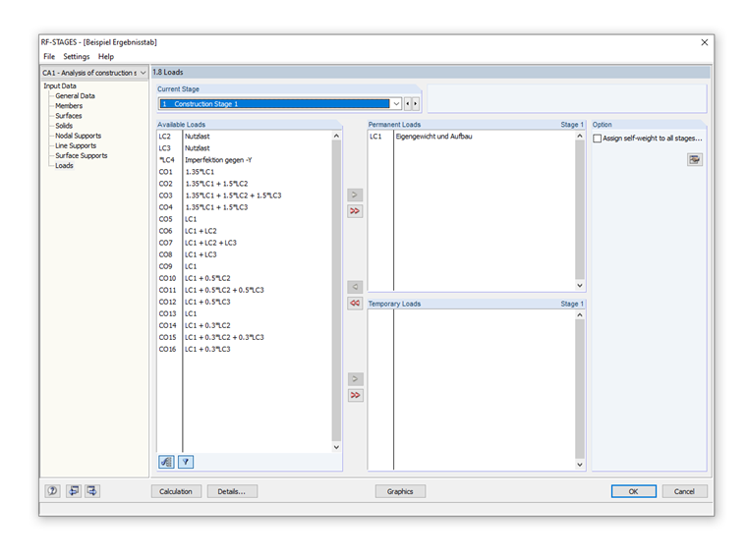Select CO1 1.35*LC1 row
Viewport: 747px width, 560px height.
(x=245, y=172)
